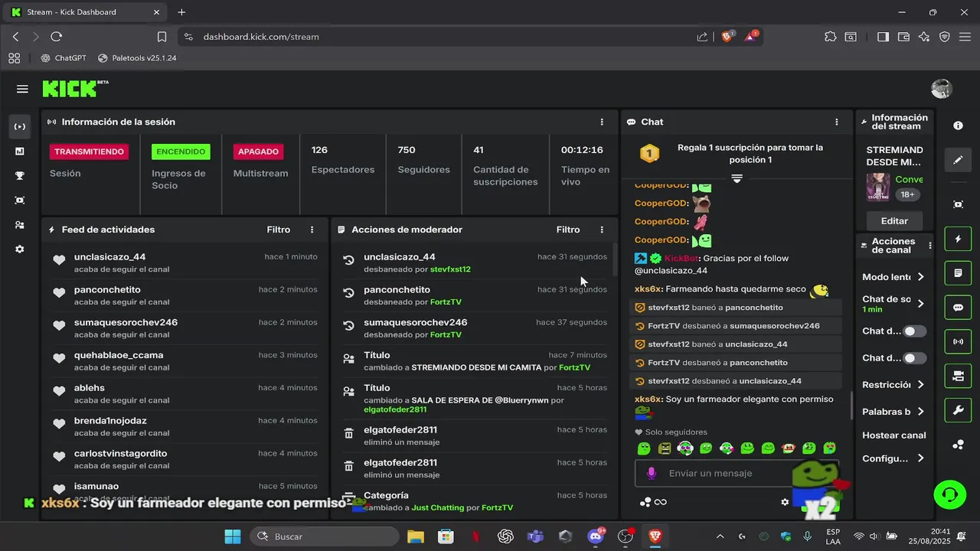Open the analytics chart sidebar icon
Viewport: 980px width, 551px height.
click(20, 152)
